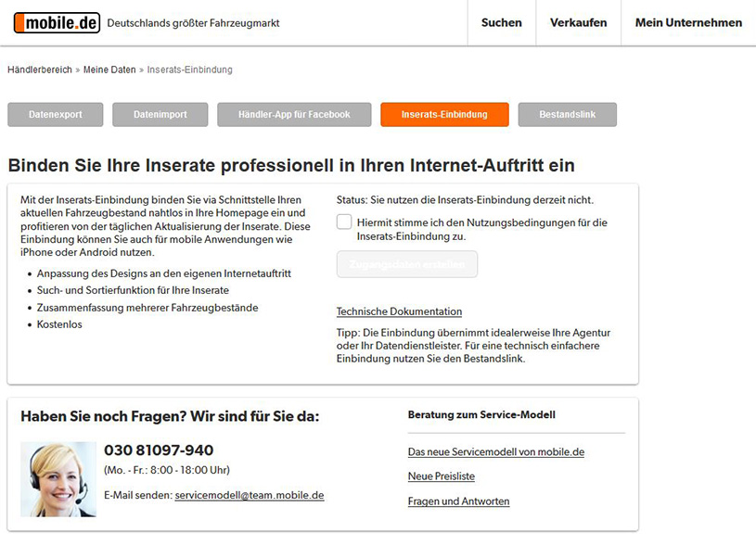Viewport: 756px width, 545px height.
Task: Click the Haben Sie noch Fragen heading
Action: point(170,416)
